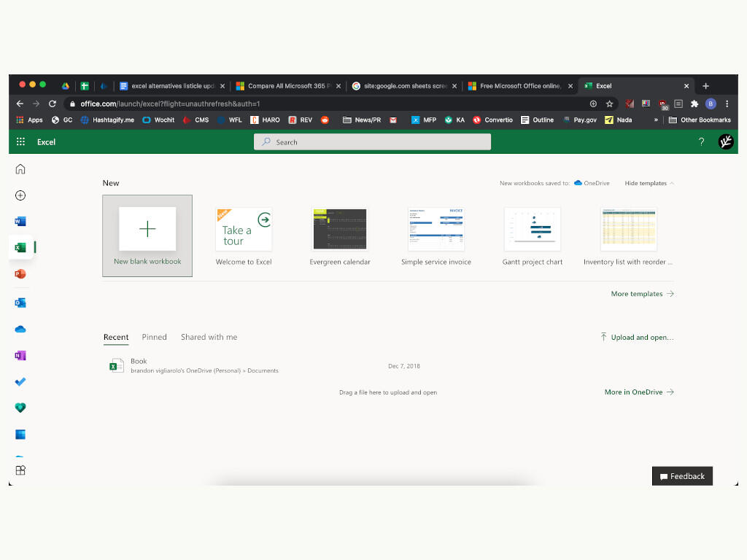Screen dimensions: 747x560
Task: Create a New blank workbook
Action: [x=147, y=236]
